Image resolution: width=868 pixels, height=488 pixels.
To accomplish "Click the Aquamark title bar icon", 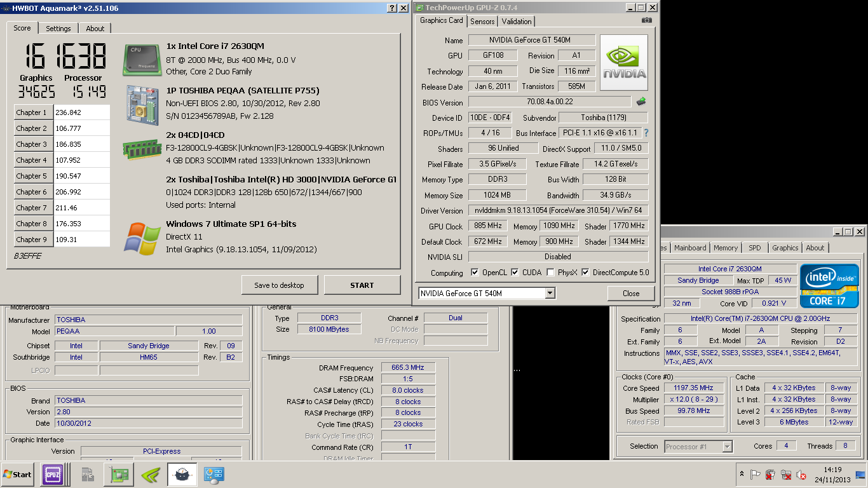I will (x=6, y=8).
